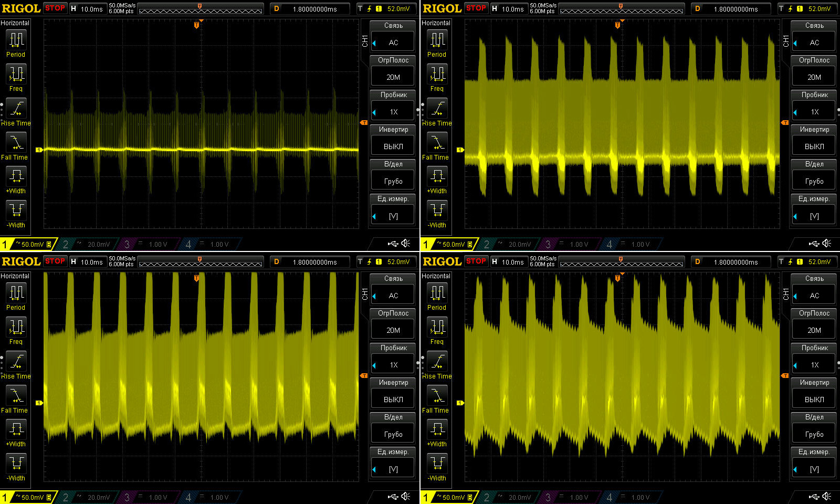840x504 pixels.
Task: Click В/дел Грубо button in bottom-right scope
Action: click(814, 434)
